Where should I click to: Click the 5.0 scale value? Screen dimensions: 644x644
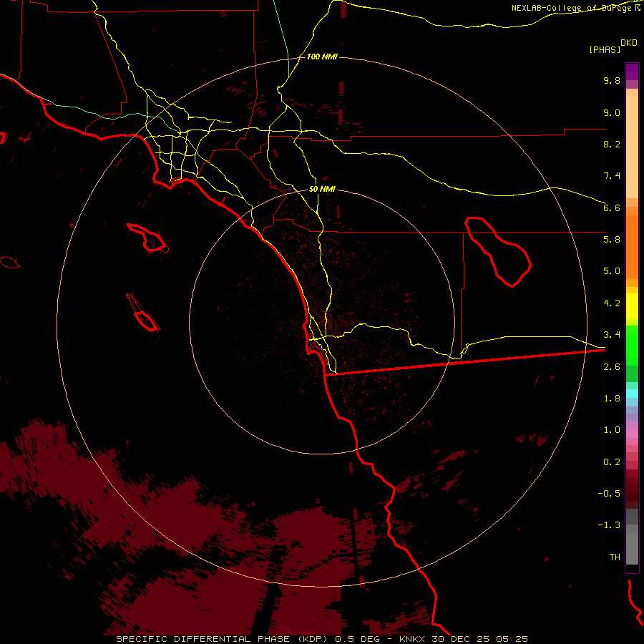(612, 271)
